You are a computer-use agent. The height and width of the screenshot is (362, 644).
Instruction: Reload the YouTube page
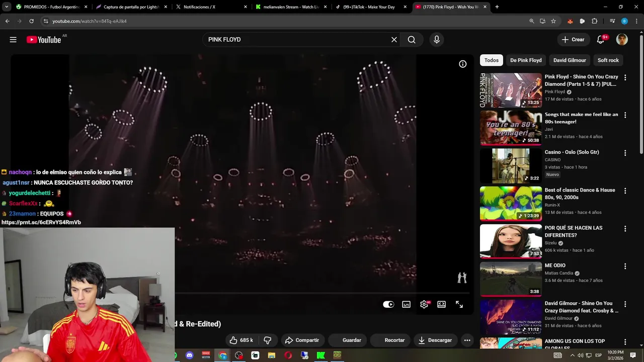[x=31, y=21]
